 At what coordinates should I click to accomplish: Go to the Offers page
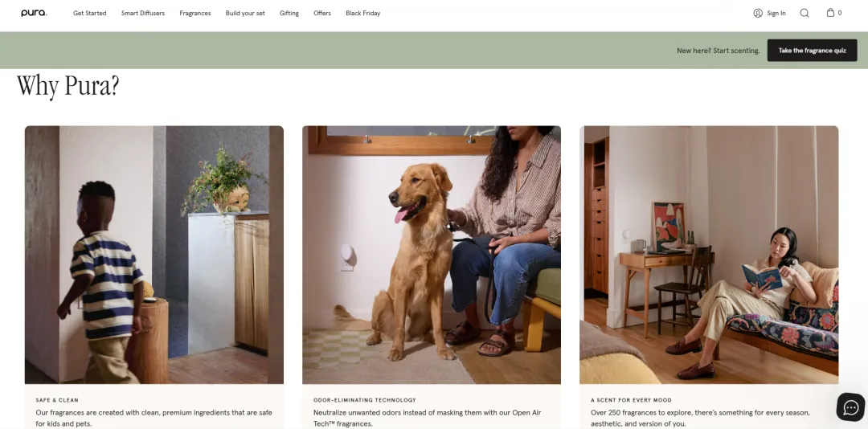tap(322, 14)
